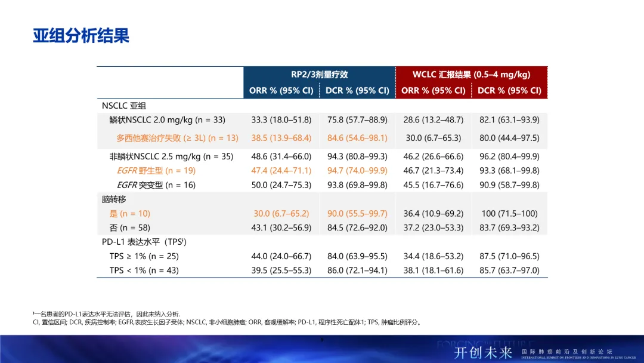Select the orange 是 (n = 10) row
Viewport: 644px width, 363px height.
coord(129,214)
